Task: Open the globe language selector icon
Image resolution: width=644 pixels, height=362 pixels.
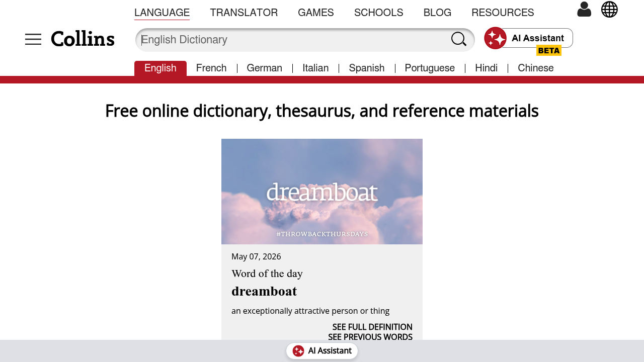Action: click(x=609, y=9)
